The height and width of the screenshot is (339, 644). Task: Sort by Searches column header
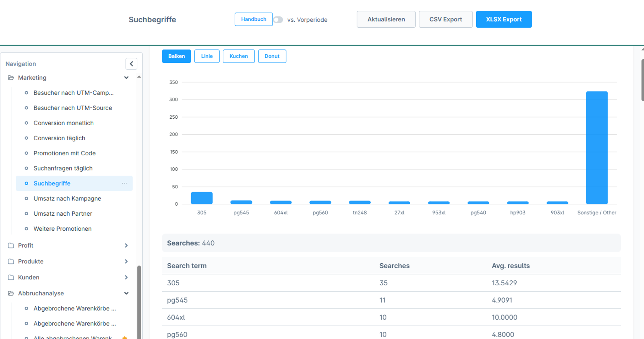coord(395,266)
